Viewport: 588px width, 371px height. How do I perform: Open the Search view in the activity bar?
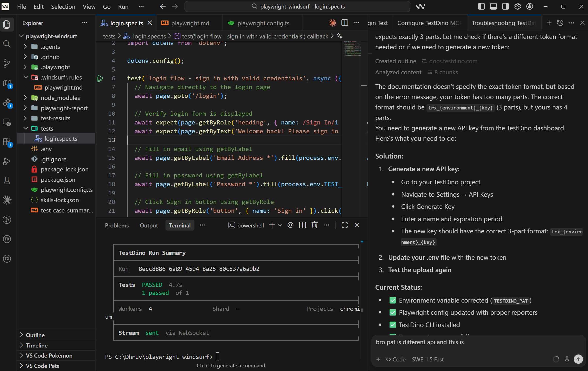[x=7, y=44]
